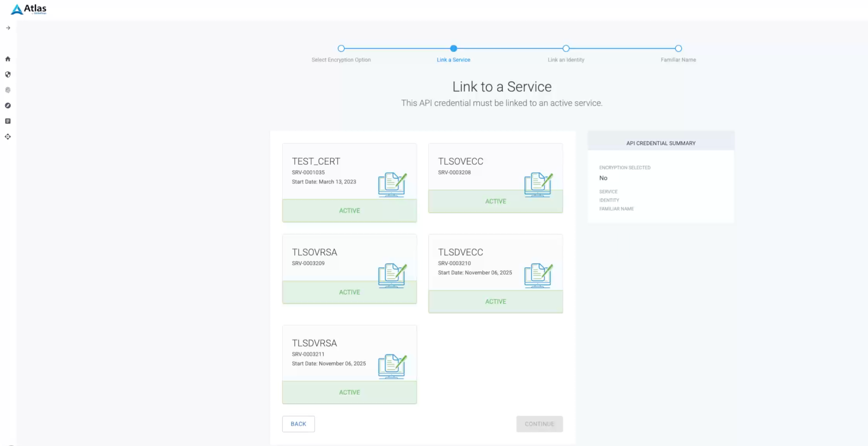Click ACTIVE bar on TLSOVRSA card
This screenshot has width=868, height=446.
pos(349,292)
